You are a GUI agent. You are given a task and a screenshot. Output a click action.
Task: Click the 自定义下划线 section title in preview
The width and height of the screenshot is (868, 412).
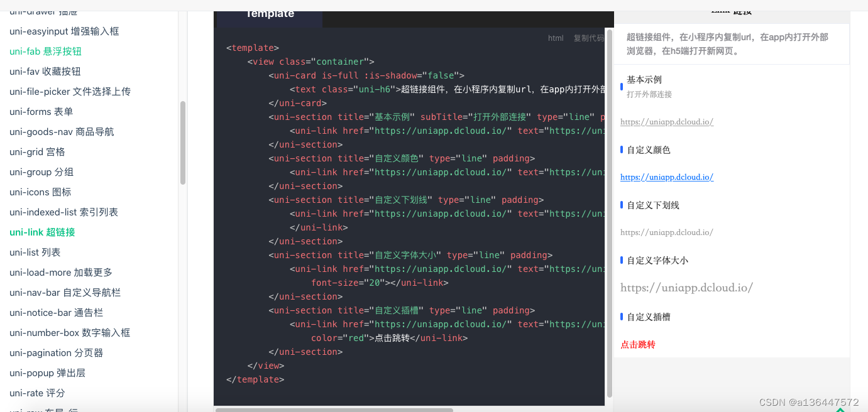point(653,205)
